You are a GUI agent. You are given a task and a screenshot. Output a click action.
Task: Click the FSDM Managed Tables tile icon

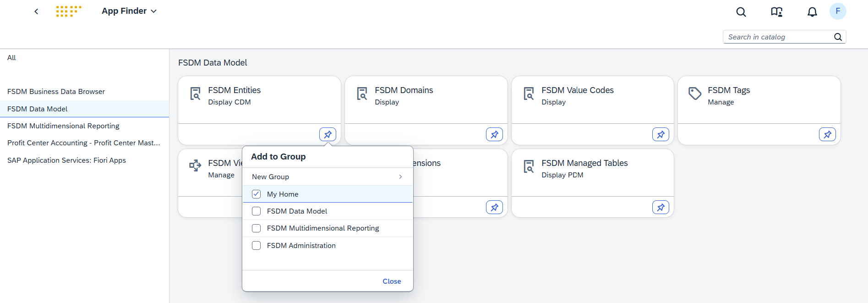click(x=529, y=166)
